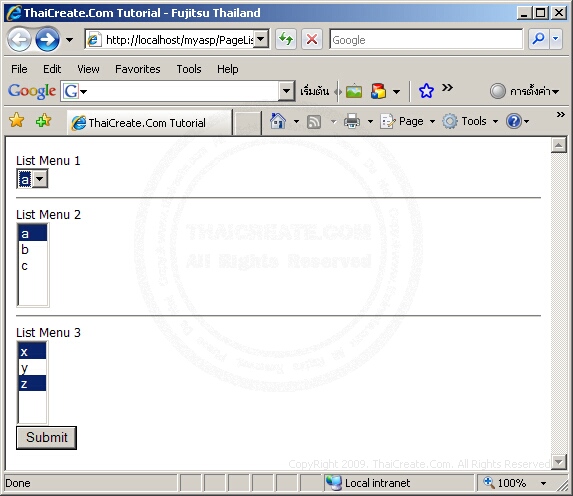Click the Google search box in navigation bar

[x=426, y=39]
